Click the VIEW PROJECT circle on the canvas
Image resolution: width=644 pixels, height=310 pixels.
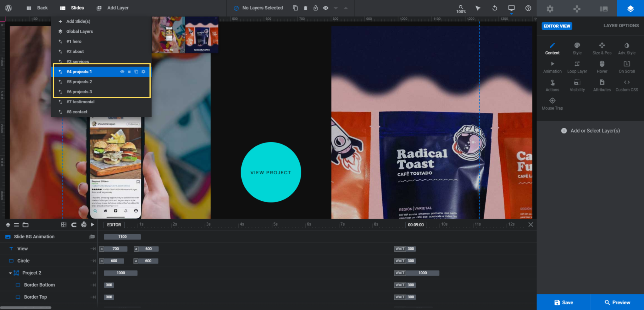[x=271, y=172]
